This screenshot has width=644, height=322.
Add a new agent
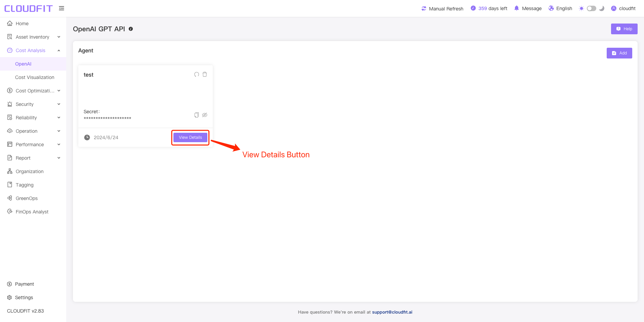619,53
